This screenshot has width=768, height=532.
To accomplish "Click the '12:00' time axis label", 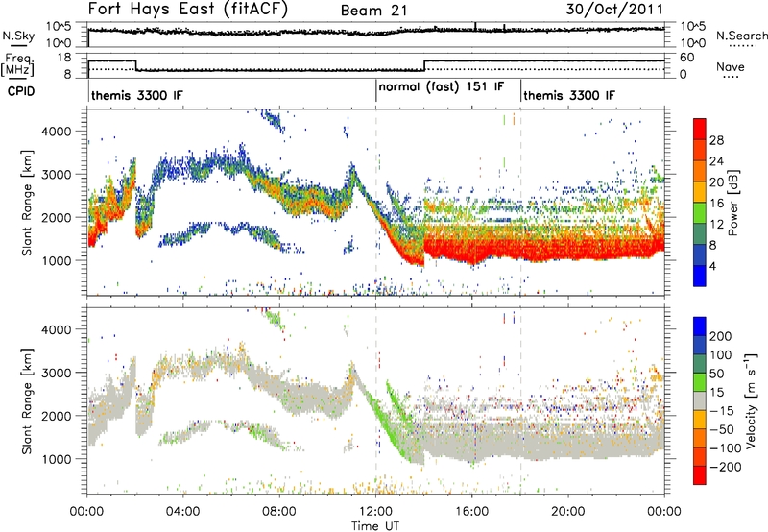I will tap(375, 512).
